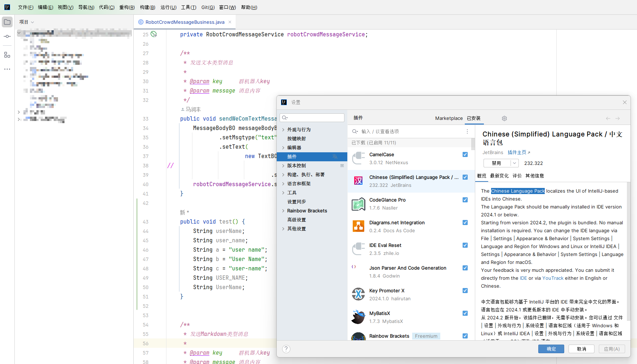Select the MyBatisX bird plugin icon

(x=358, y=317)
